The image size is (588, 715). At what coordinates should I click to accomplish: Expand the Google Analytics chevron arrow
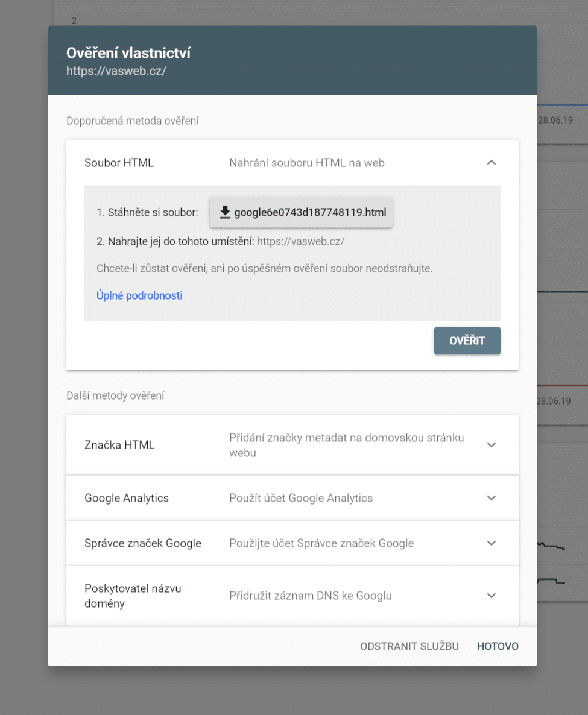point(492,498)
